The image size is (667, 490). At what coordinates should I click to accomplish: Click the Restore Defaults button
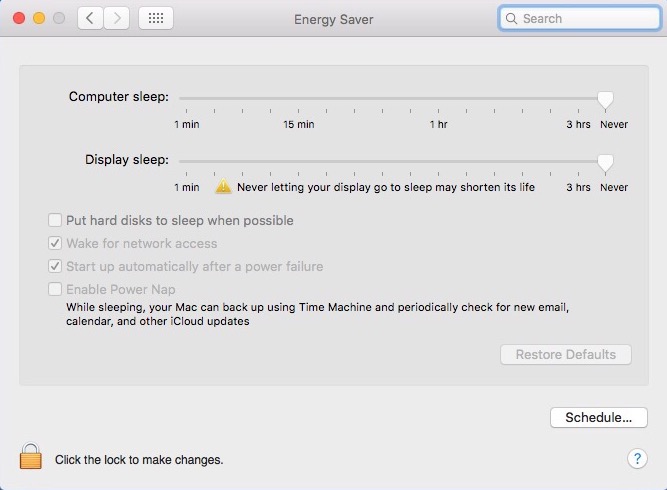pos(566,354)
